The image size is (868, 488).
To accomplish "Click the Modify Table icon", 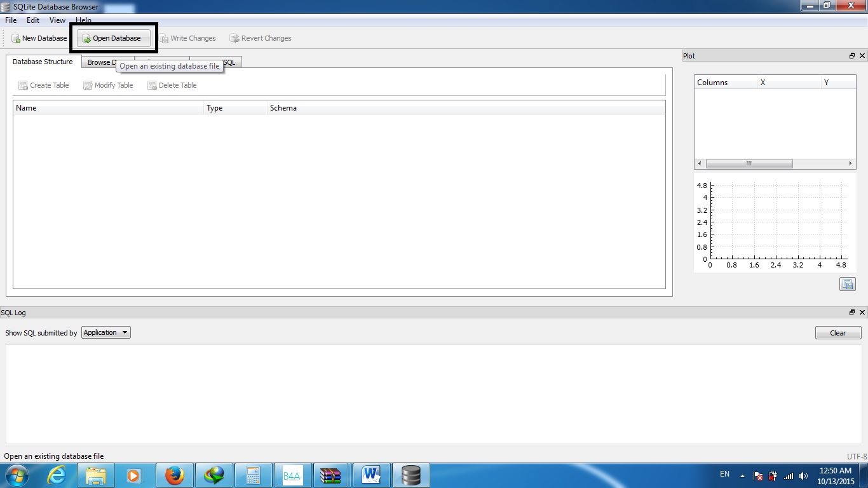I will pyautogui.click(x=88, y=85).
